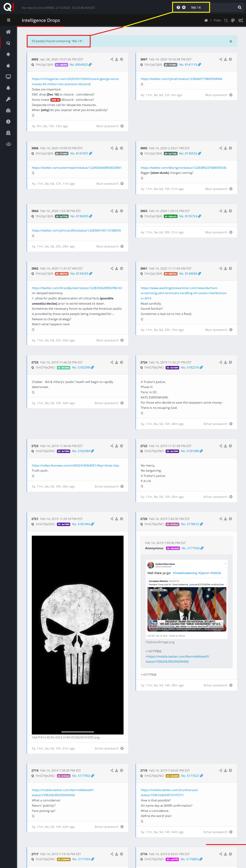Download post 3863
This screenshot has width=246, height=868.
pos(225,211)
